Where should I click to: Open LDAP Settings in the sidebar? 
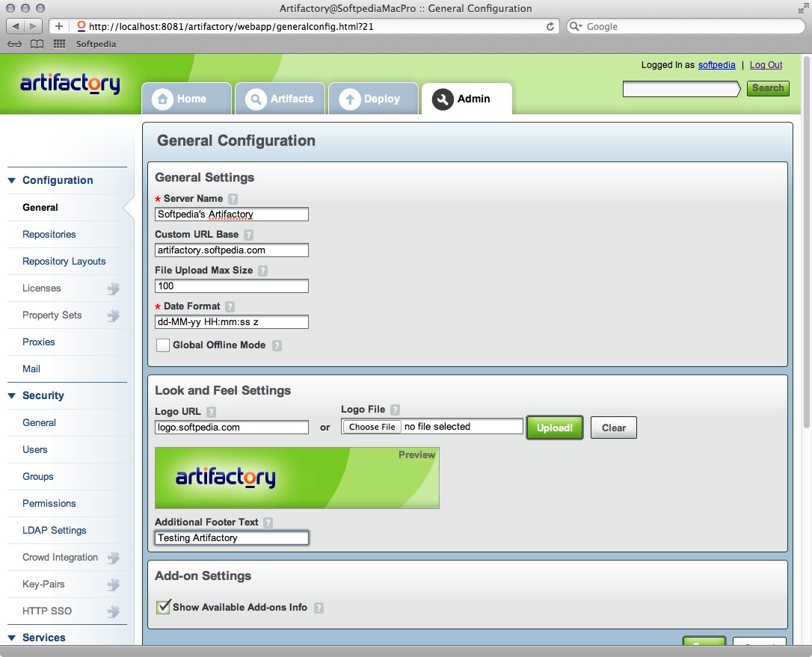click(55, 531)
